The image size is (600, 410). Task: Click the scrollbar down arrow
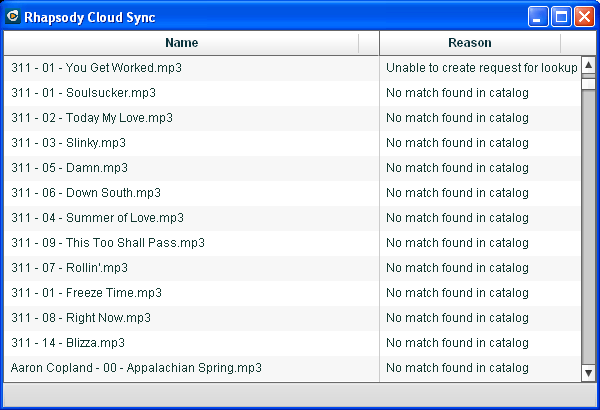point(589,373)
